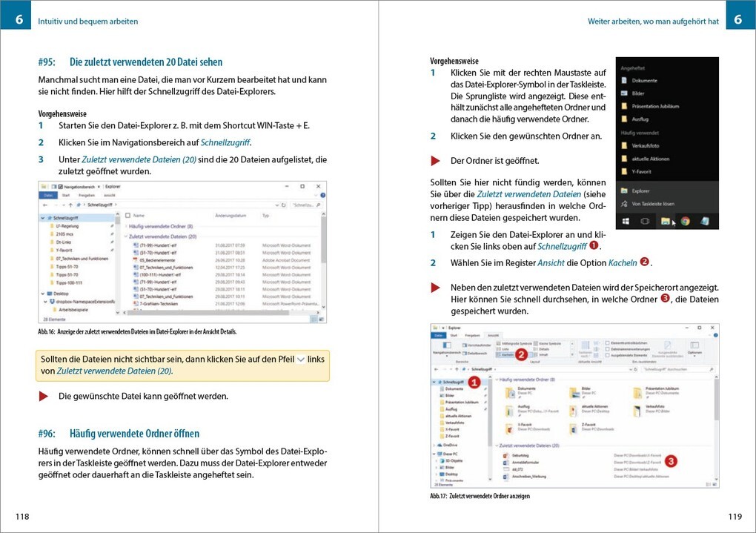The width and height of the screenshot is (756, 533).
Task: Select the Anmeldeformular file in Abb.17
Action: [x=522, y=462]
